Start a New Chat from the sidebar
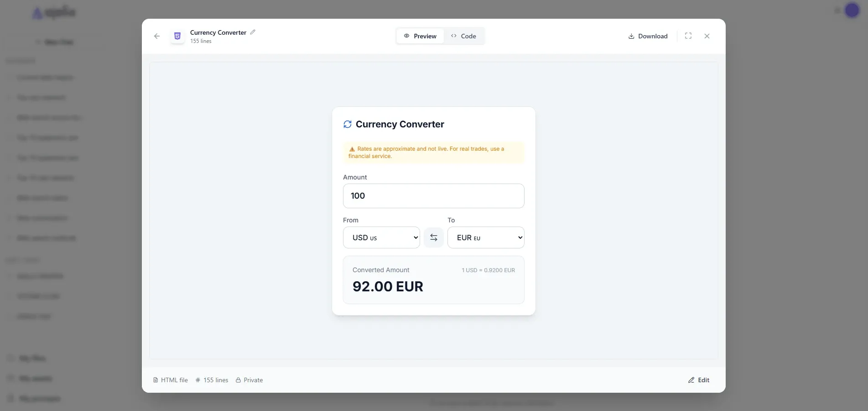Image resolution: width=868 pixels, height=411 pixels. (54, 42)
